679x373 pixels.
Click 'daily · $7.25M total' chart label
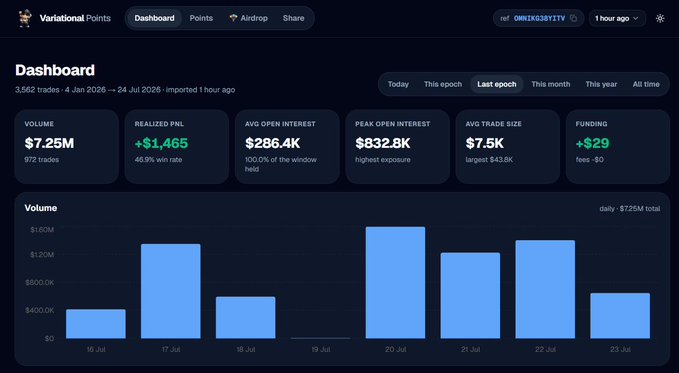click(630, 208)
